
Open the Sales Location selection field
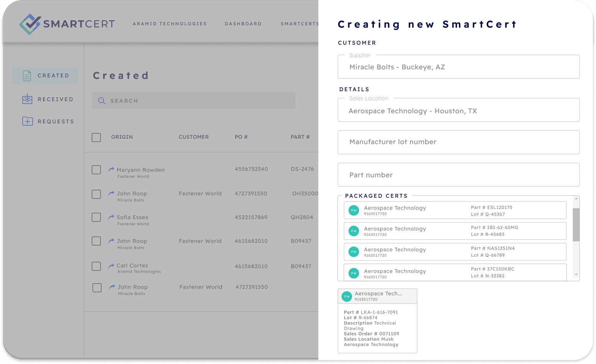(458, 110)
